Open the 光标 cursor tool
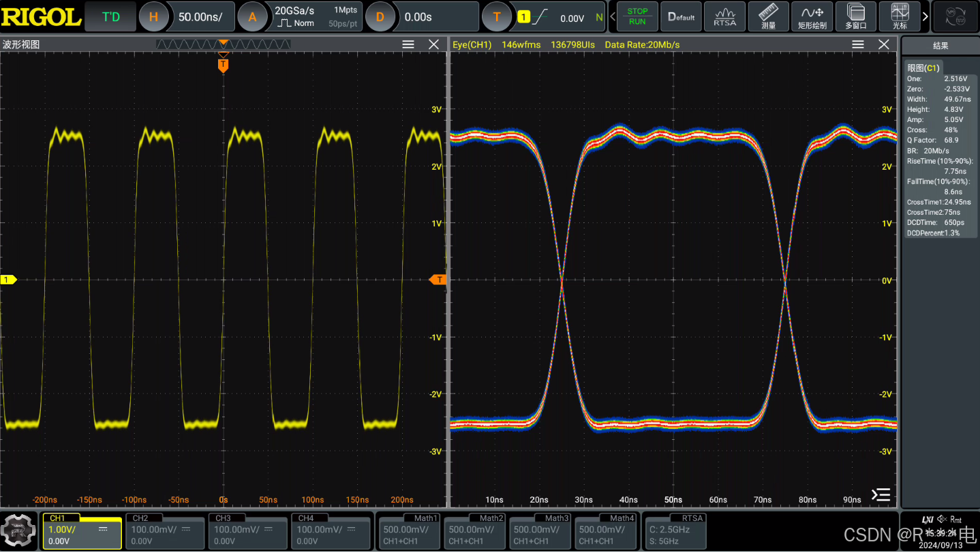The height and width of the screenshot is (553, 980). point(900,16)
